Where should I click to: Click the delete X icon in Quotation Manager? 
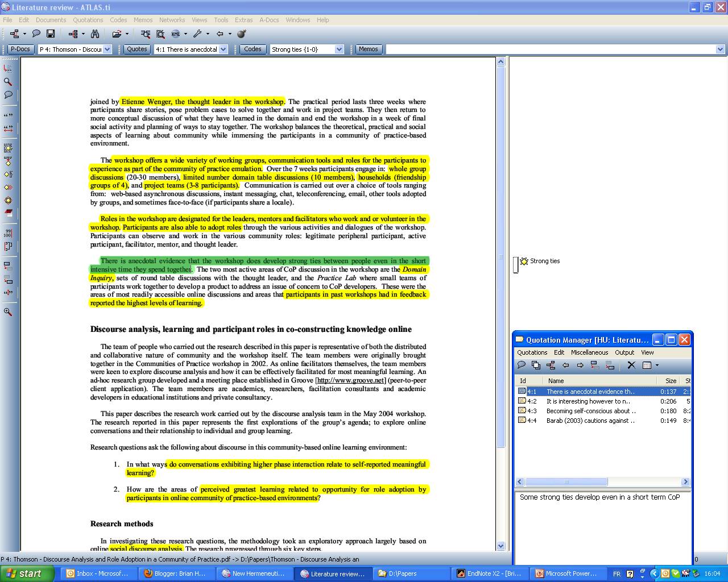[x=631, y=365]
